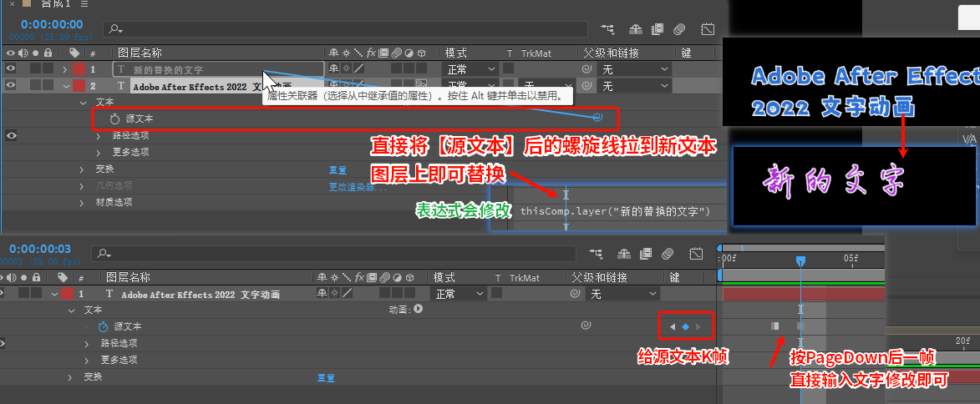Expand 更多选项 in the 0:00:00:00 timeline
Viewport: 980px width, 404px height.
point(99,152)
